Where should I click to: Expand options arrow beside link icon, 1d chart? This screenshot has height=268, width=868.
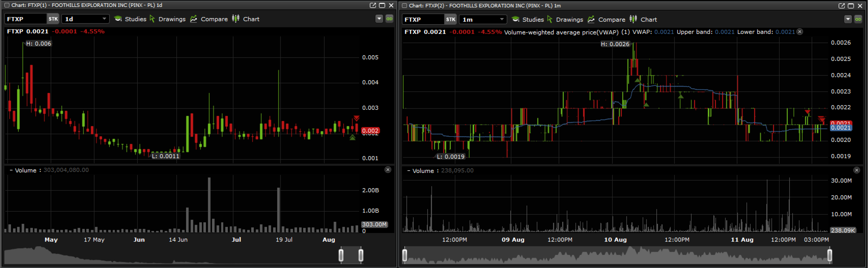pyautogui.click(x=379, y=19)
